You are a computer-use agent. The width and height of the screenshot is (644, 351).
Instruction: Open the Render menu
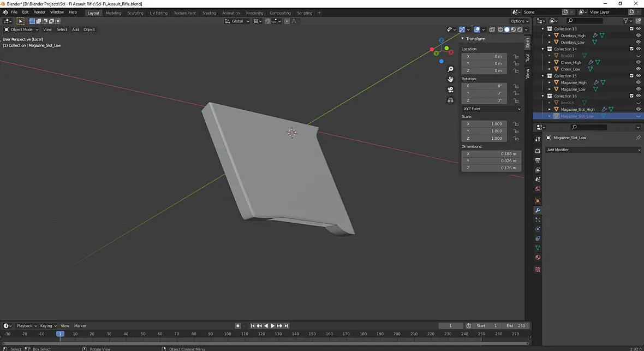(x=39, y=13)
